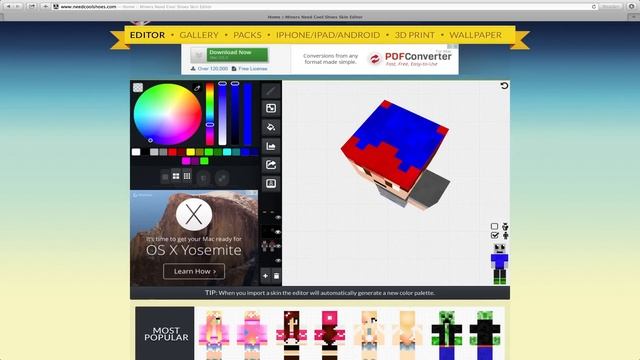The image size is (640, 360).
Task: Toggle visibility of the second layer
Action: click(278, 232)
